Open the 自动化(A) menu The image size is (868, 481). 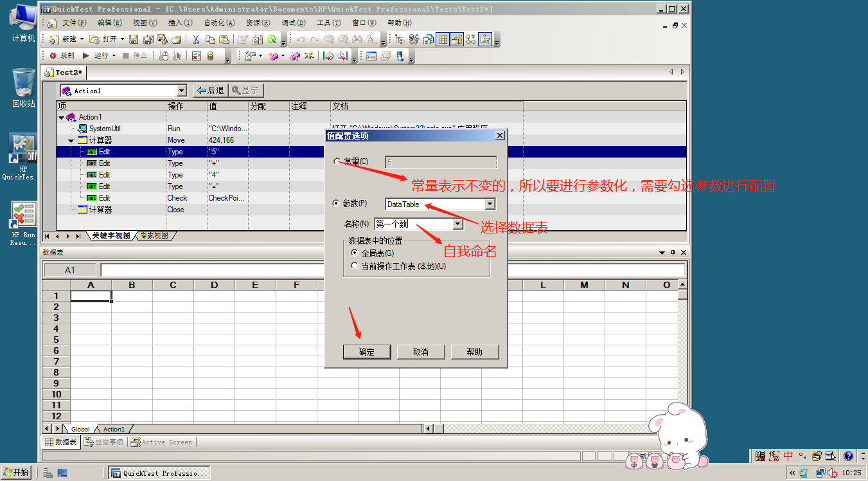point(219,23)
